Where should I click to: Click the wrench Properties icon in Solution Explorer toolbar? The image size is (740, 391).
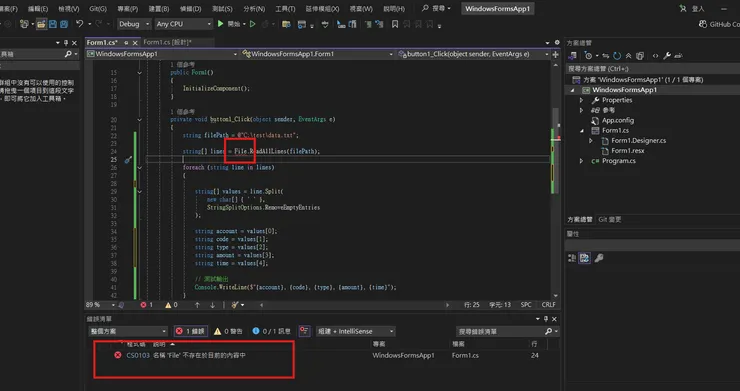pyautogui.click(x=667, y=56)
